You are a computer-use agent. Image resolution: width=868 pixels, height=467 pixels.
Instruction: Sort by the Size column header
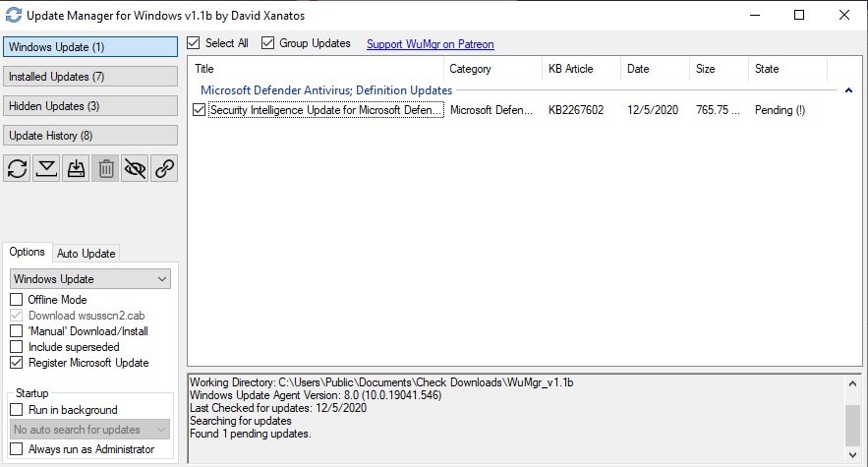719,69
